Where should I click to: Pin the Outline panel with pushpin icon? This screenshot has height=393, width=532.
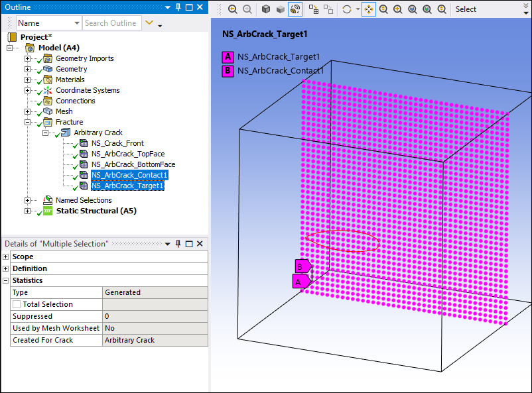coord(178,7)
